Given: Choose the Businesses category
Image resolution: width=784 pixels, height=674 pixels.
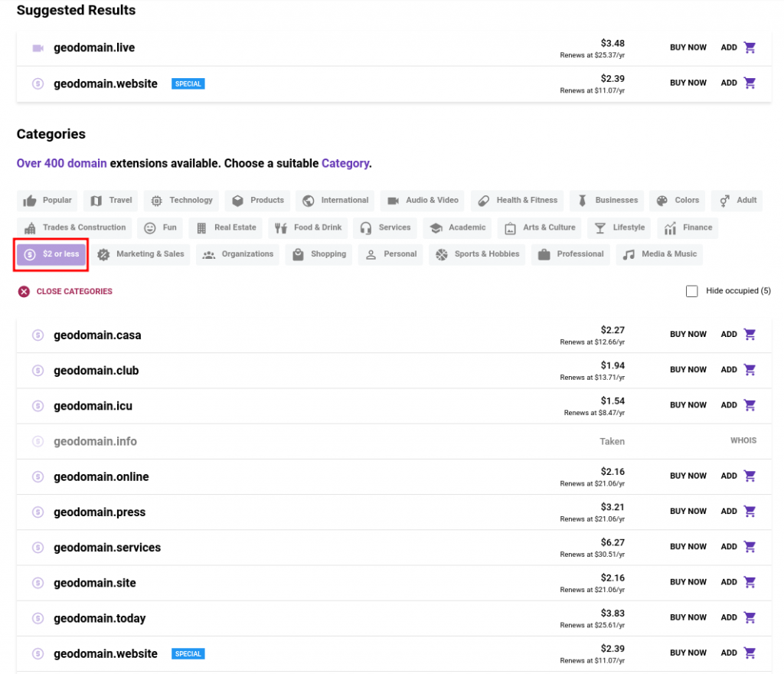Looking at the screenshot, I should (x=606, y=201).
